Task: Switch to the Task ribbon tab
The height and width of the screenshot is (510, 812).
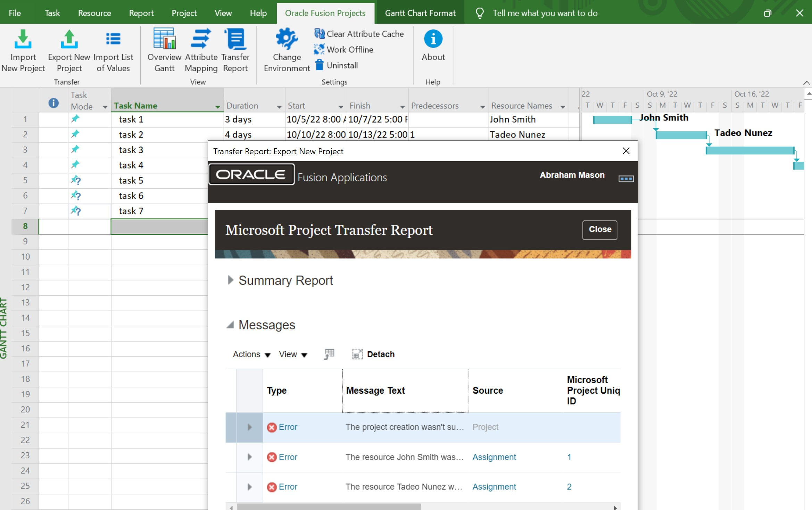Action: click(x=52, y=13)
